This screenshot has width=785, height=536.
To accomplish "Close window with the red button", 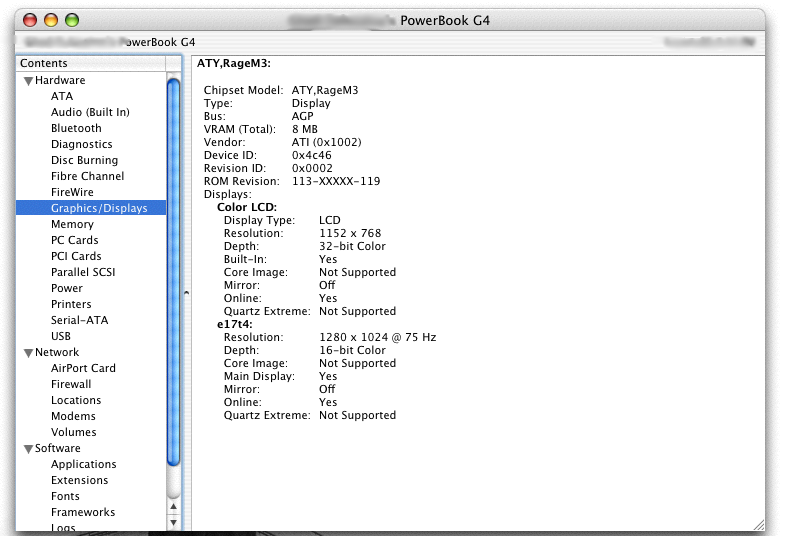I will point(30,21).
